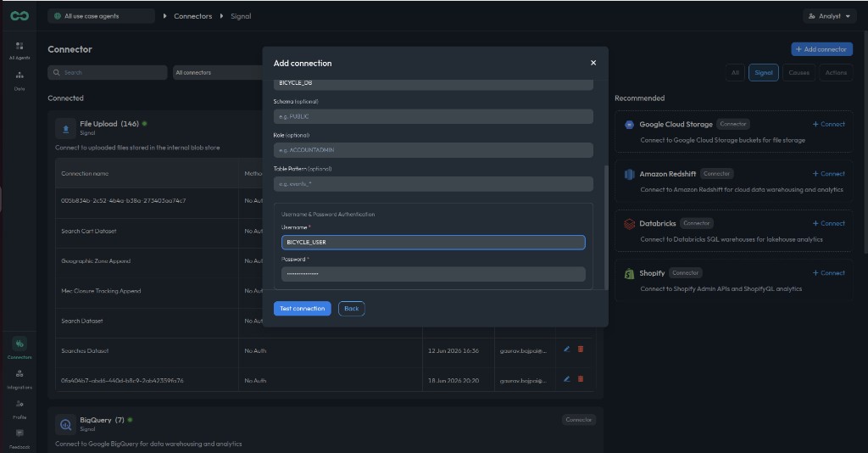The width and height of the screenshot is (868, 453).
Task: Click the BigQuery connector icon
Action: point(65,425)
